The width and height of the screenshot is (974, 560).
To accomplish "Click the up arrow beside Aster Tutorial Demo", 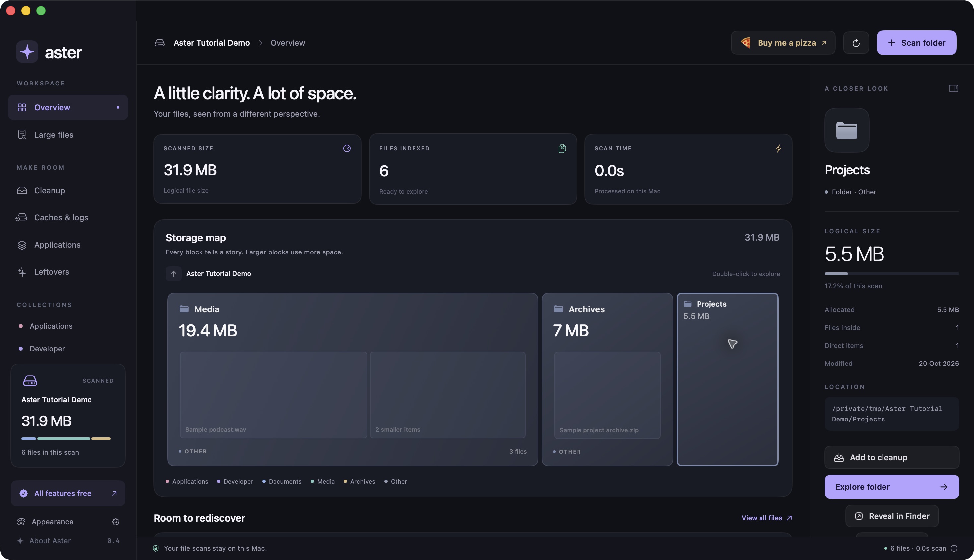I will [x=173, y=273].
